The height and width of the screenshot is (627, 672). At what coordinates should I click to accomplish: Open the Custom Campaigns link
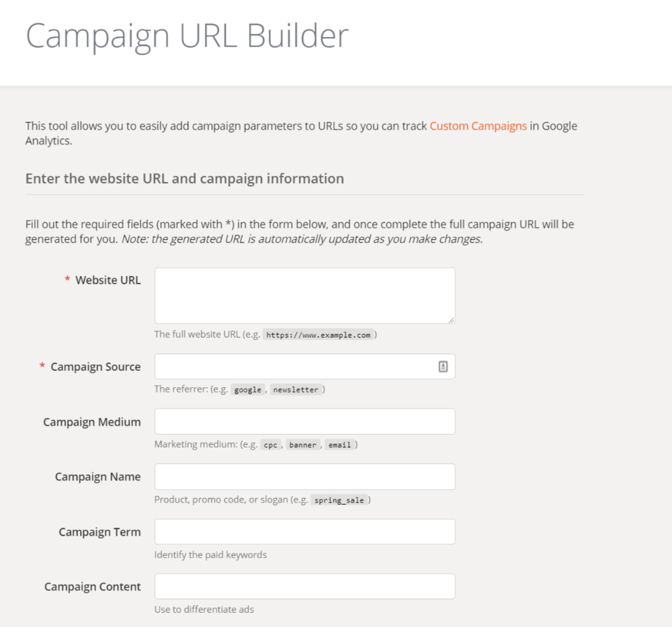pos(478,126)
